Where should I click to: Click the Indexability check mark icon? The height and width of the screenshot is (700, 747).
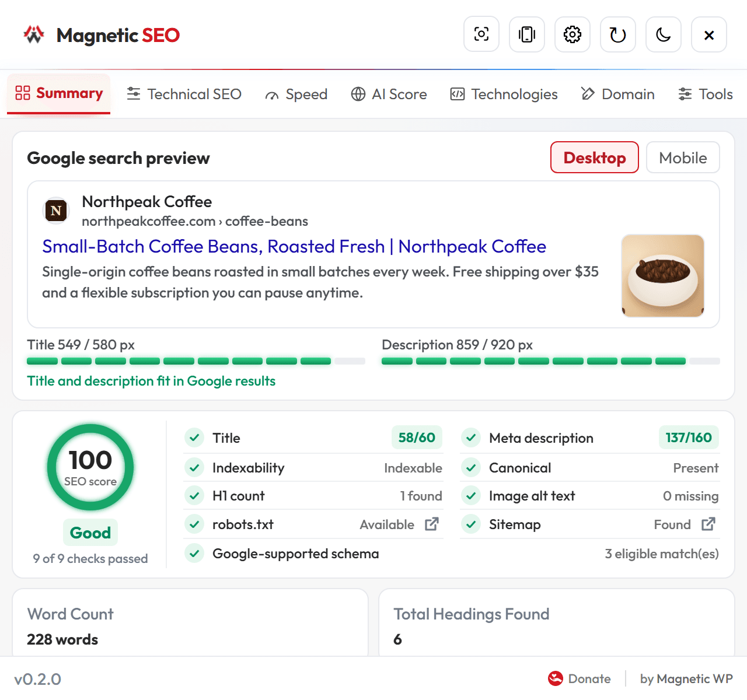tap(194, 467)
